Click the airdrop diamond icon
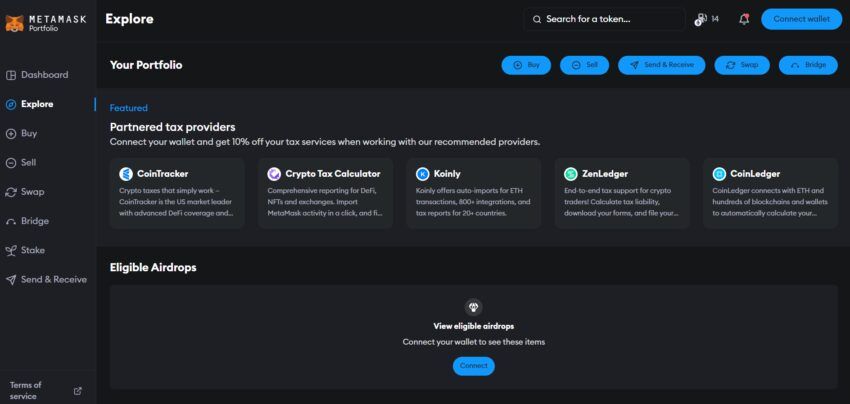This screenshot has height=404, width=850. 474,307
